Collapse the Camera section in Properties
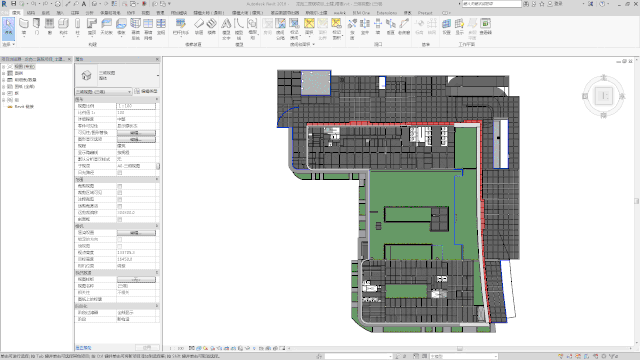 coord(157,226)
